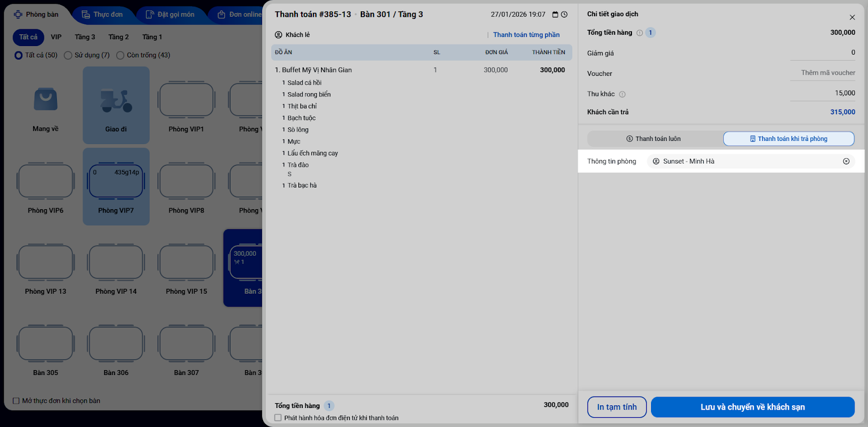Click the Giảm giá amount field
Image resolution: width=868 pixels, height=427 pixels.
[x=822, y=53]
